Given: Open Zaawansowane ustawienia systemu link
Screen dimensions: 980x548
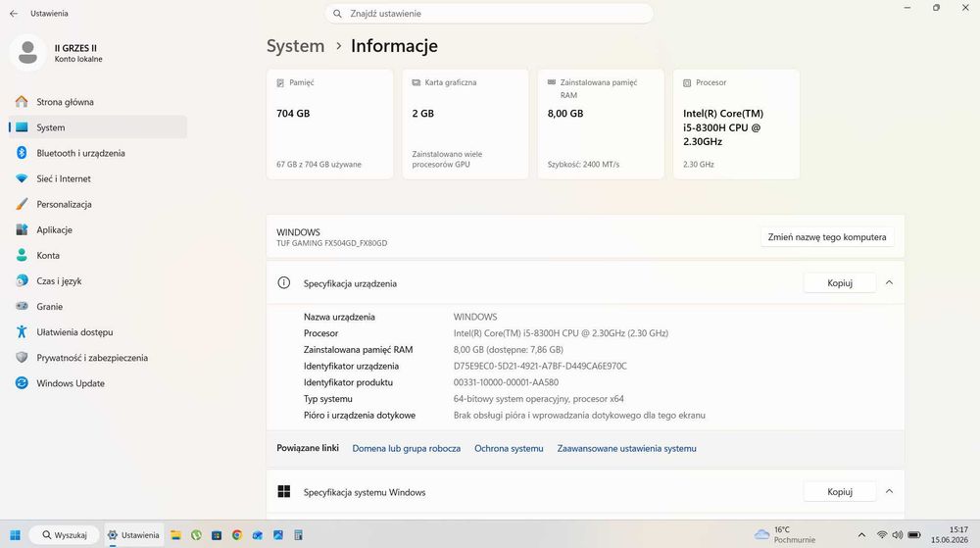Looking at the screenshot, I should [627, 449].
